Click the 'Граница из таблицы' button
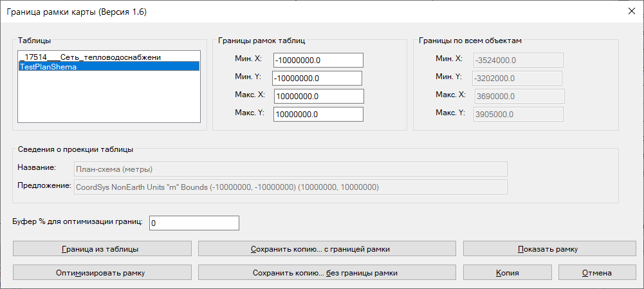This screenshot has height=289, width=644. pyautogui.click(x=102, y=248)
